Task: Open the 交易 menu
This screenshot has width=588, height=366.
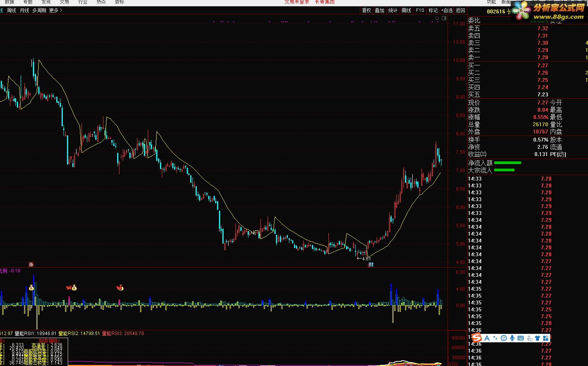Action: tap(64, 2)
